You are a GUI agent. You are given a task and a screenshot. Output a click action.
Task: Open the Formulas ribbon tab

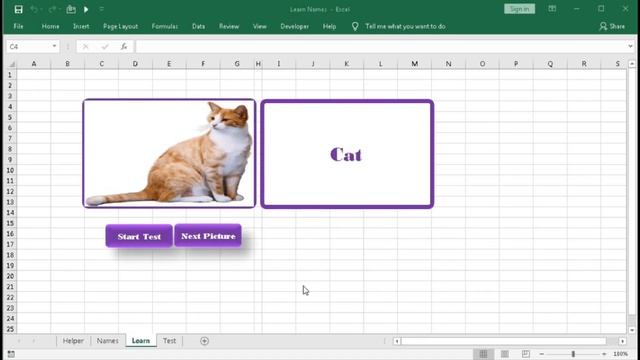pos(164,26)
